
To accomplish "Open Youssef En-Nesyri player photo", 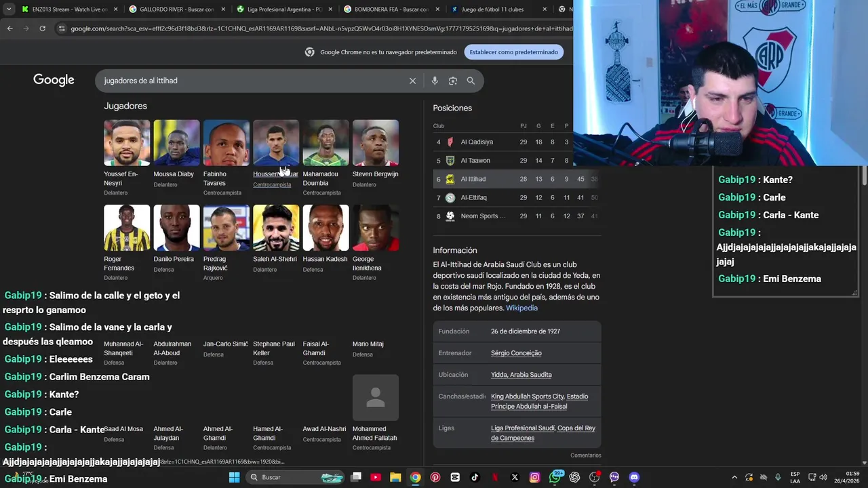I will pos(127,142).
